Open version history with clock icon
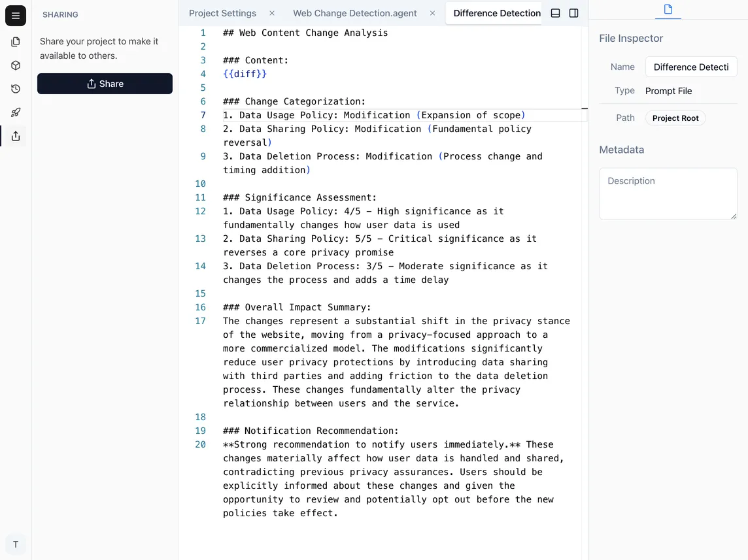This screenshot has width=748, height=560. point(16,89)
